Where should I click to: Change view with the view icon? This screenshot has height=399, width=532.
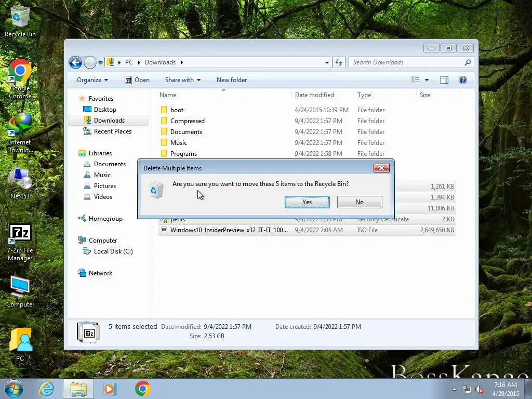(x=416, y=80)
